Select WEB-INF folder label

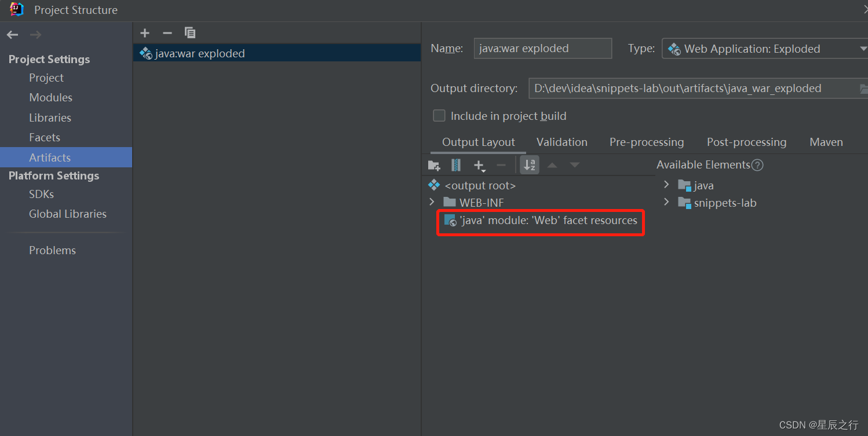(x=482, y=203)
